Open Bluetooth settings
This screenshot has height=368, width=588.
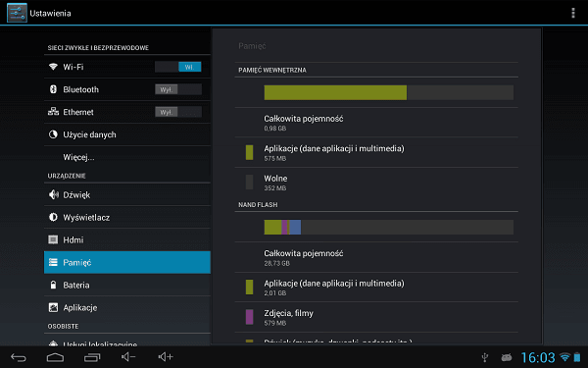(x=127, y=89)
